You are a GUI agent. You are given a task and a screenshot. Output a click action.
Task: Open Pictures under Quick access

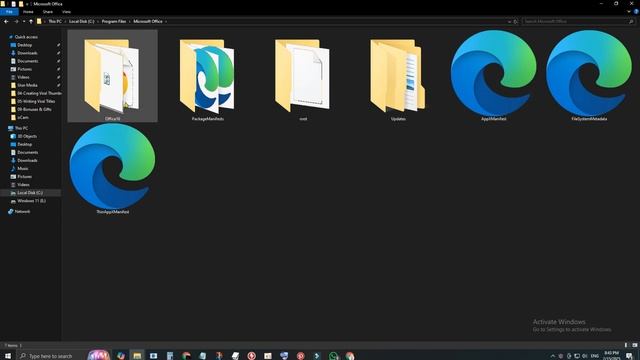tap(24, 69)
